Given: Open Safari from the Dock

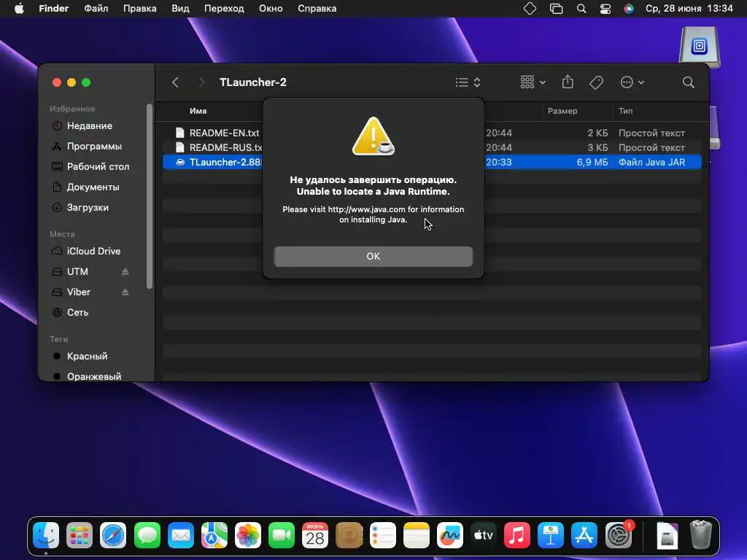Looking at the screenshot, I should point(113,535).
